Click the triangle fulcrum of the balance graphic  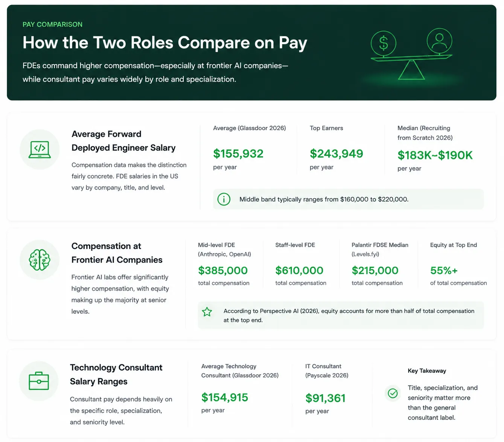(411, 70)
